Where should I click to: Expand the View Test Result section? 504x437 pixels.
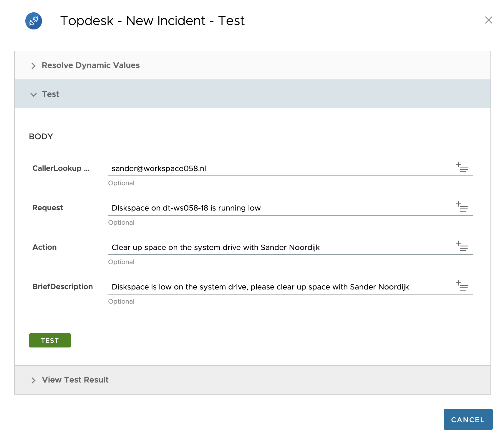pyautogui.click(x=75, y=380)
